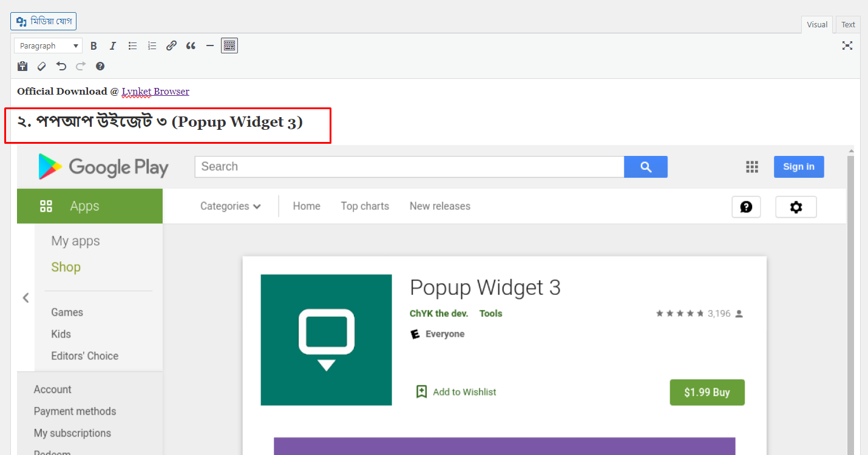Image resolution: width=868 pixels, height=455 pixels.
Task: Collapse the Google Play sidebar arrow
Action: pyautogui.click(x=25, y=297)
